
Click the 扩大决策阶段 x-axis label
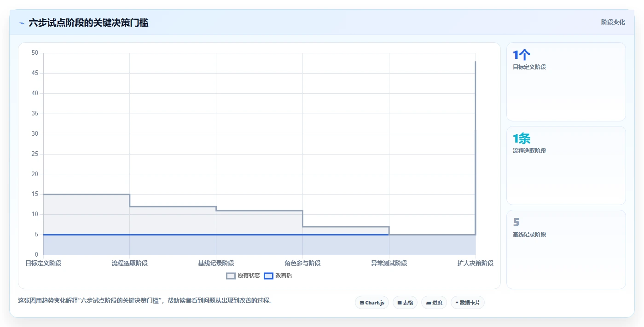click(x=476, y=263)
